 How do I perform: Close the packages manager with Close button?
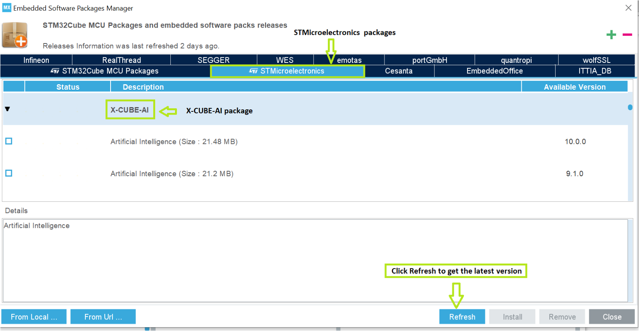[x=612, y=317]
